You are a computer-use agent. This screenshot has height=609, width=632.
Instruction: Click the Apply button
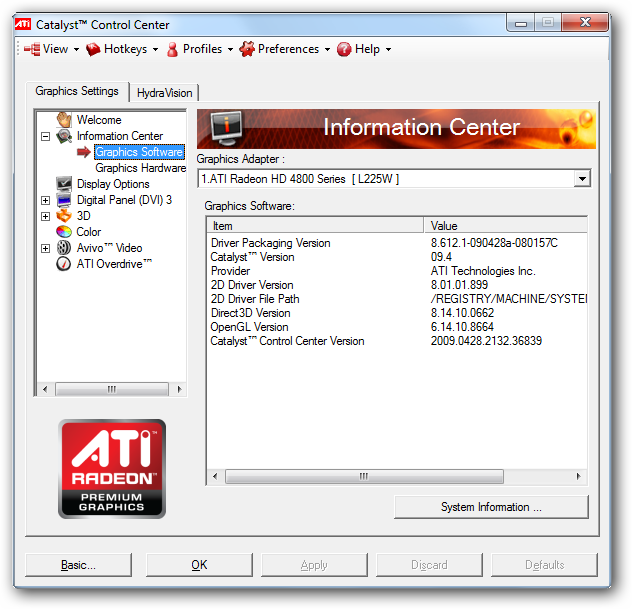[314, 565]
